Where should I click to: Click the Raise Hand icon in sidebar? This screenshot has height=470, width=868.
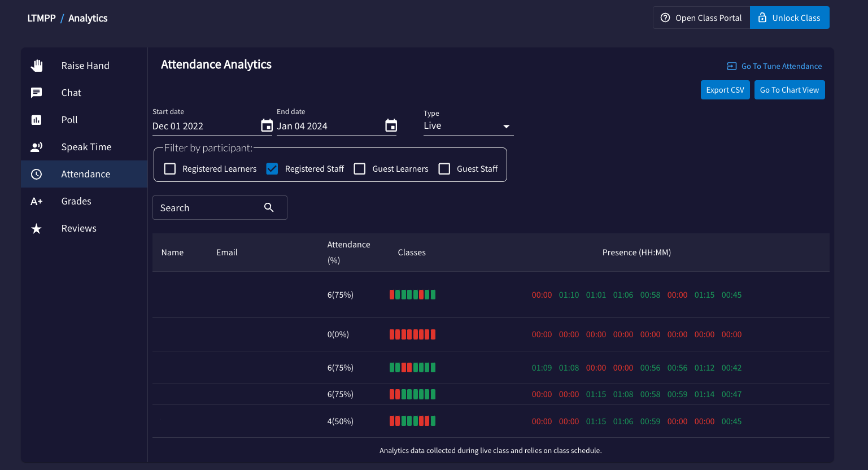pos(37,66)
